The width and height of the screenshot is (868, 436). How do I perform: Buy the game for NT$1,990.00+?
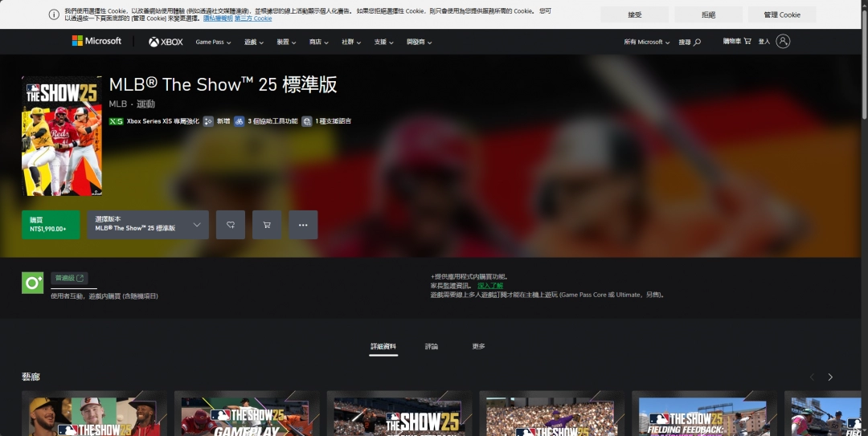[51, 225]
